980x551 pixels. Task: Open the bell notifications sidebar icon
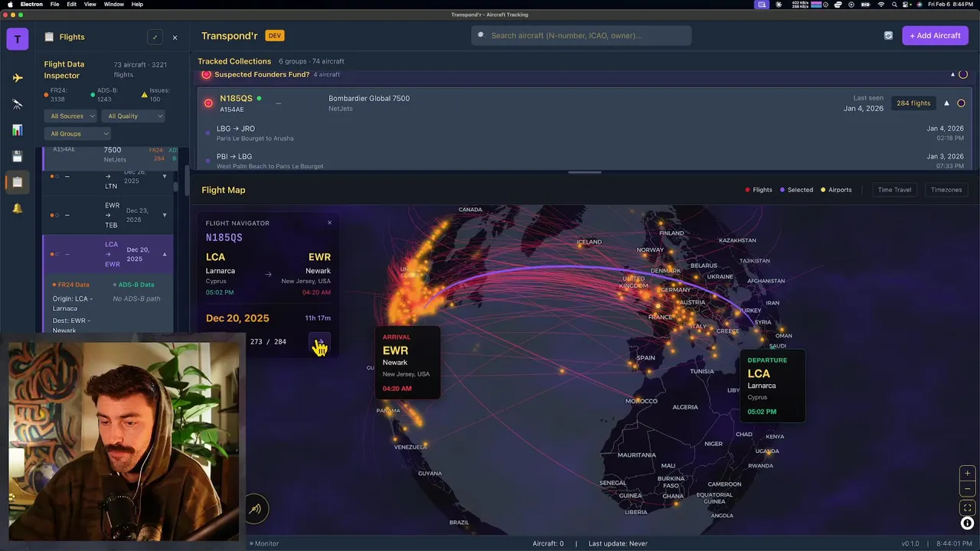coord(18,208)
